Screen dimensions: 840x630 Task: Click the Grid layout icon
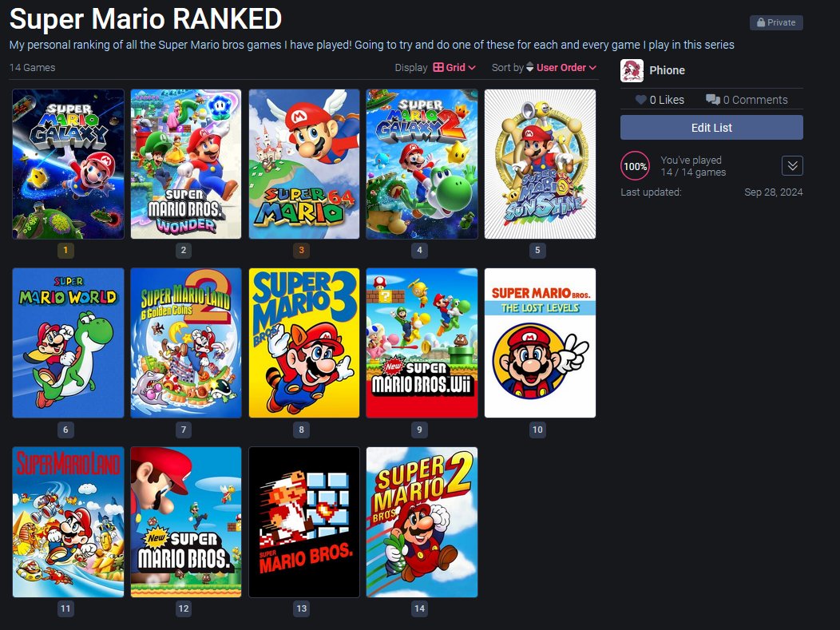(x=438, y=68)
